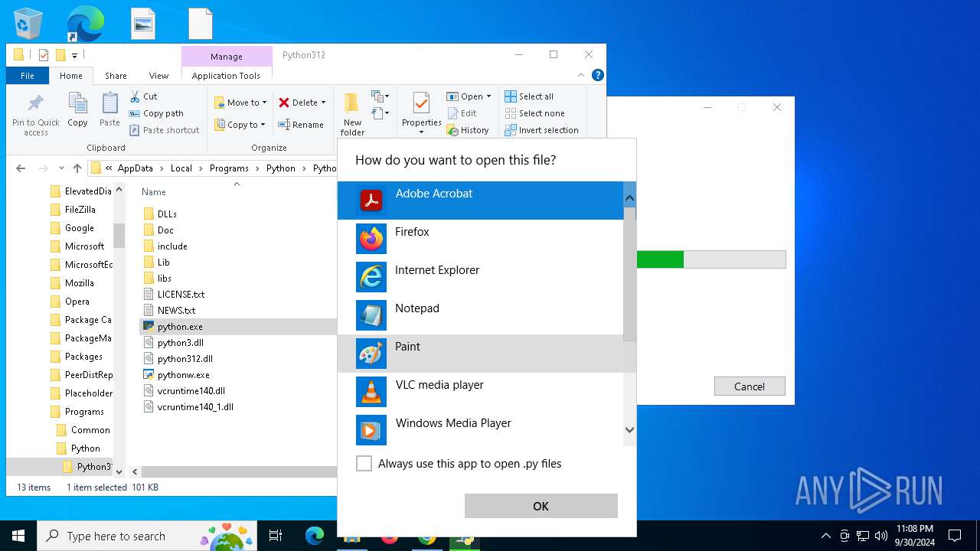Expand the Open dropdown arrow

[488, 96]
